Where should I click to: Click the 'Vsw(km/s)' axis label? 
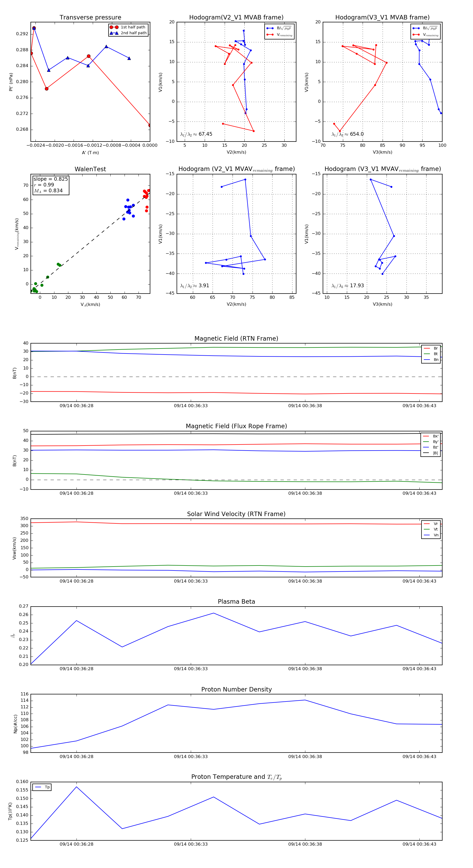coord(14,548)
